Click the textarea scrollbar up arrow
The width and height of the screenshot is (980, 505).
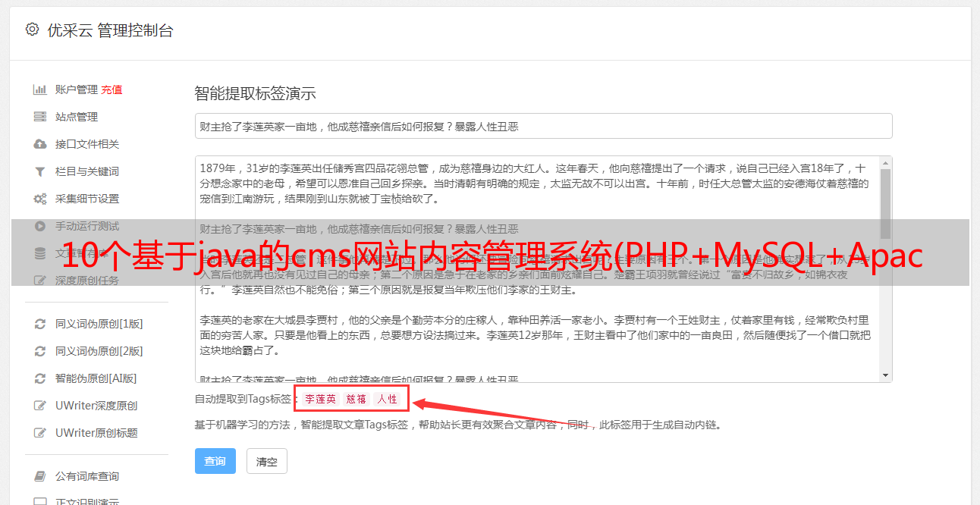click(885, 163)
